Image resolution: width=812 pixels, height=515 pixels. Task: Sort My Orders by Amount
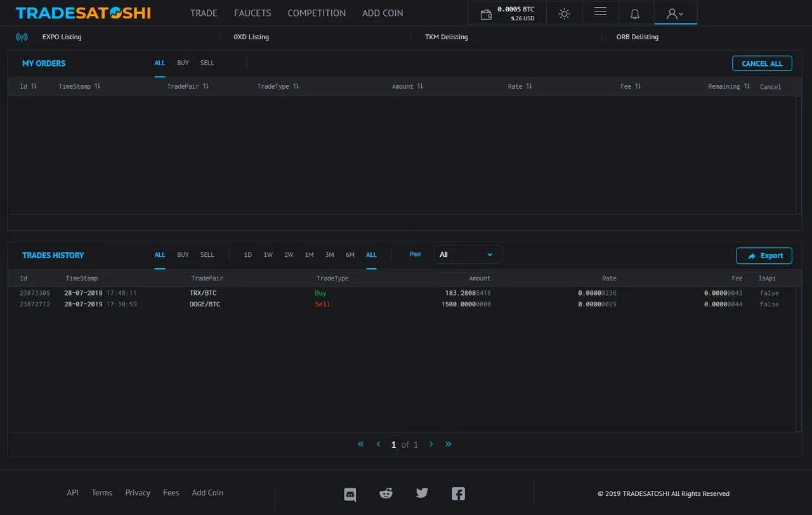pos(408,86)
